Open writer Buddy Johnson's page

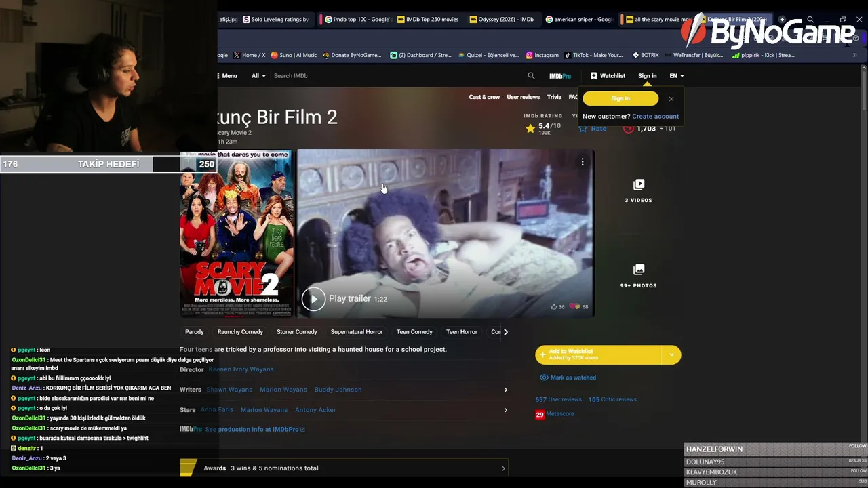click(338, 390)
